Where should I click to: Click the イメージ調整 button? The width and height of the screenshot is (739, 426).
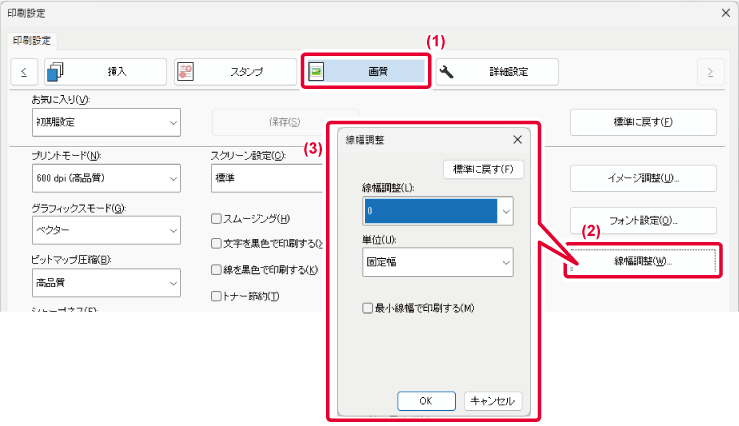643,178
